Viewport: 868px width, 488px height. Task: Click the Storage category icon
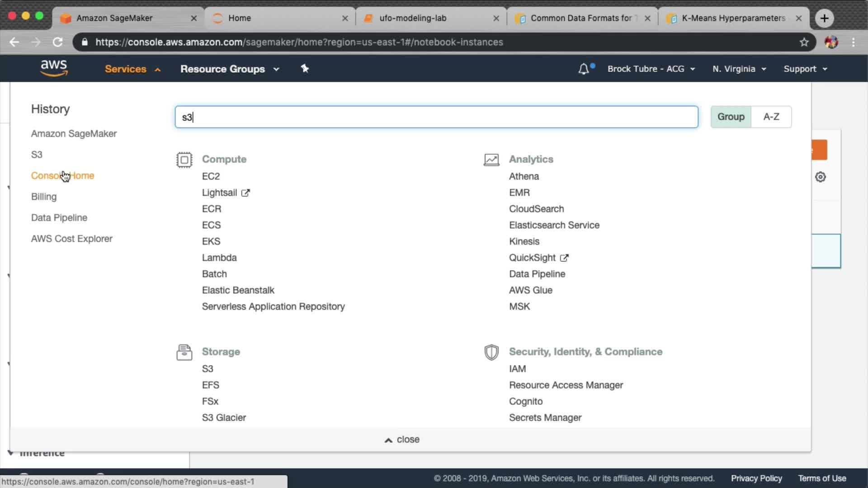click(184, 352)
